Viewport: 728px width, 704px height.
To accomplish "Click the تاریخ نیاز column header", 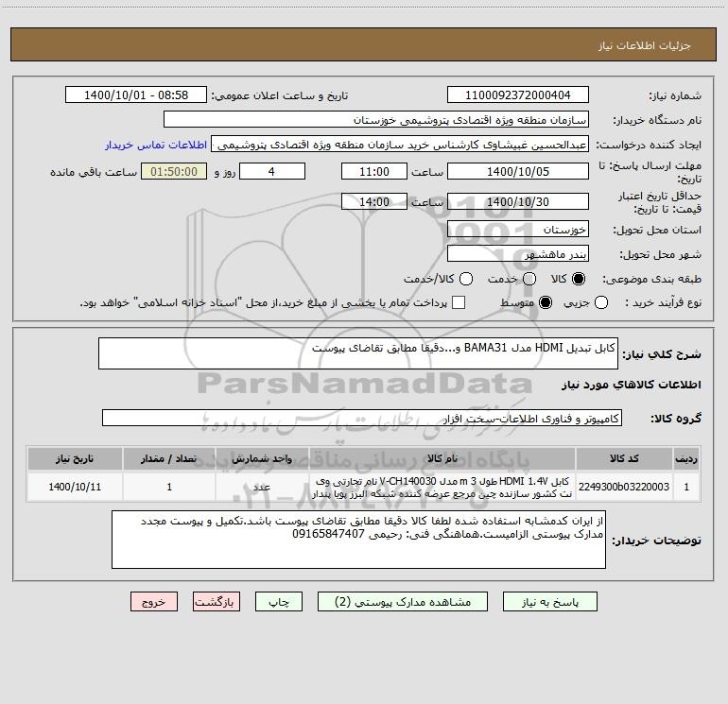I will pos(75,458).
